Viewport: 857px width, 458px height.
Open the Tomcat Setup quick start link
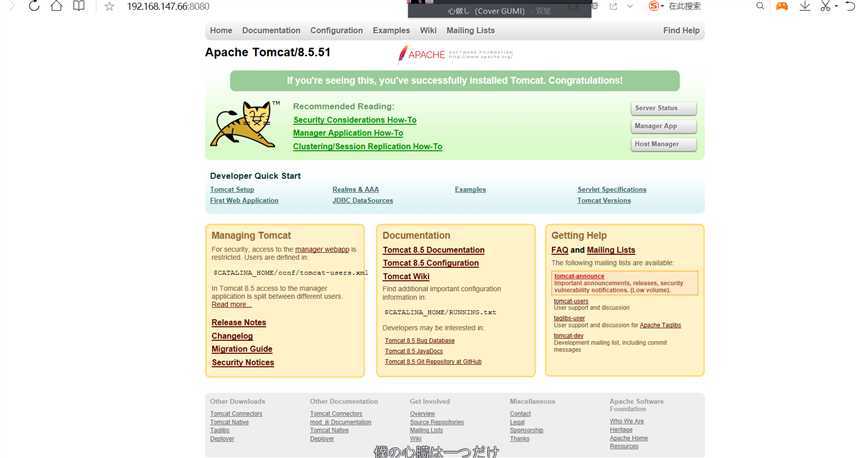tap(232, 190)
